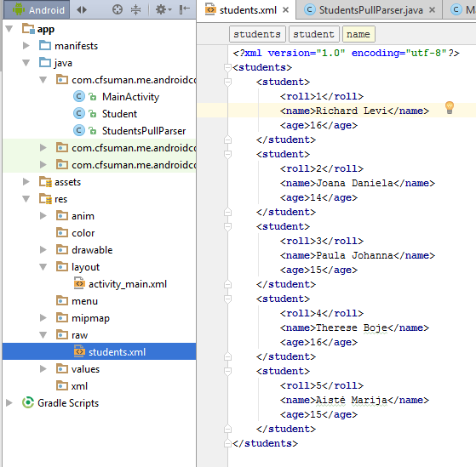Fold the student block containing roll 2
This screenshot has height=467, width=476.
click(227, 154)
